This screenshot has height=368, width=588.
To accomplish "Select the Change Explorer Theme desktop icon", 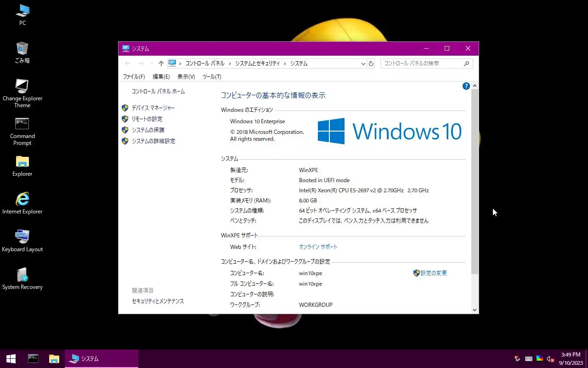I will [x=22, y=93].
